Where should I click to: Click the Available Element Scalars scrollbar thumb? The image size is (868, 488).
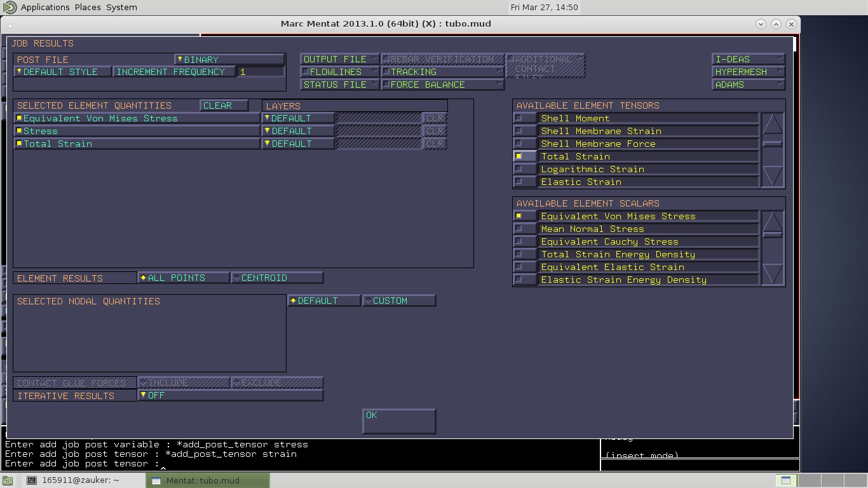[x=772, y=234]
